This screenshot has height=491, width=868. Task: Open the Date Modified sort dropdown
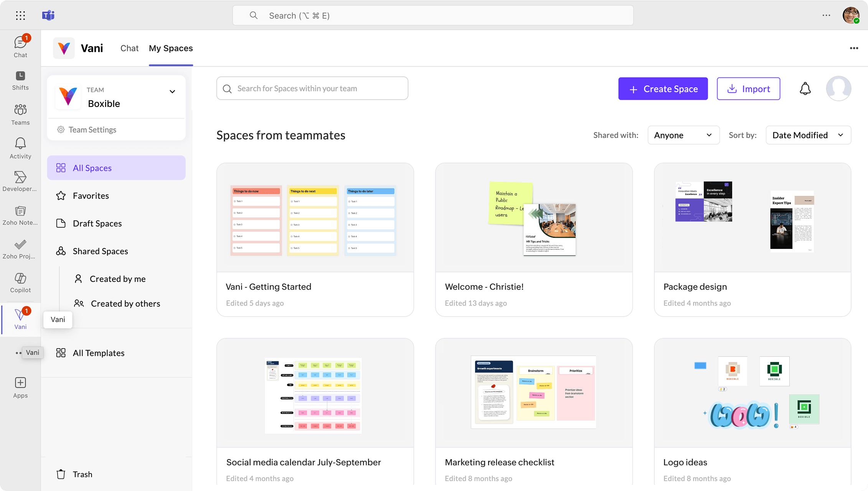808,135
